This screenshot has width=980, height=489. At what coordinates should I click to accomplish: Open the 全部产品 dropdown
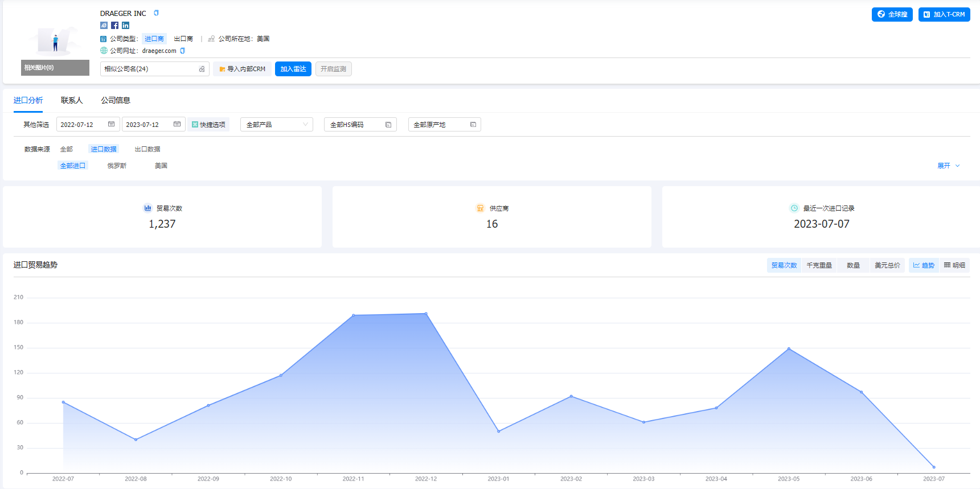point(276,125)
